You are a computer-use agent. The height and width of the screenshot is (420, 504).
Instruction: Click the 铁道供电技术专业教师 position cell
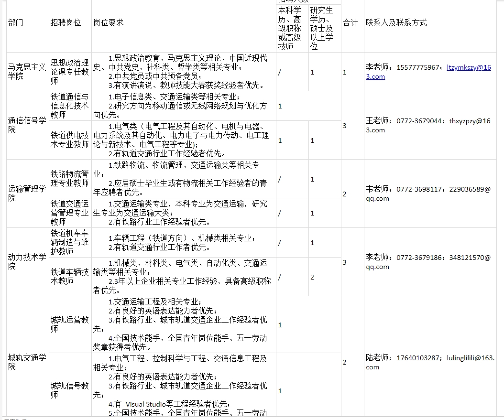tap(70, 140)
